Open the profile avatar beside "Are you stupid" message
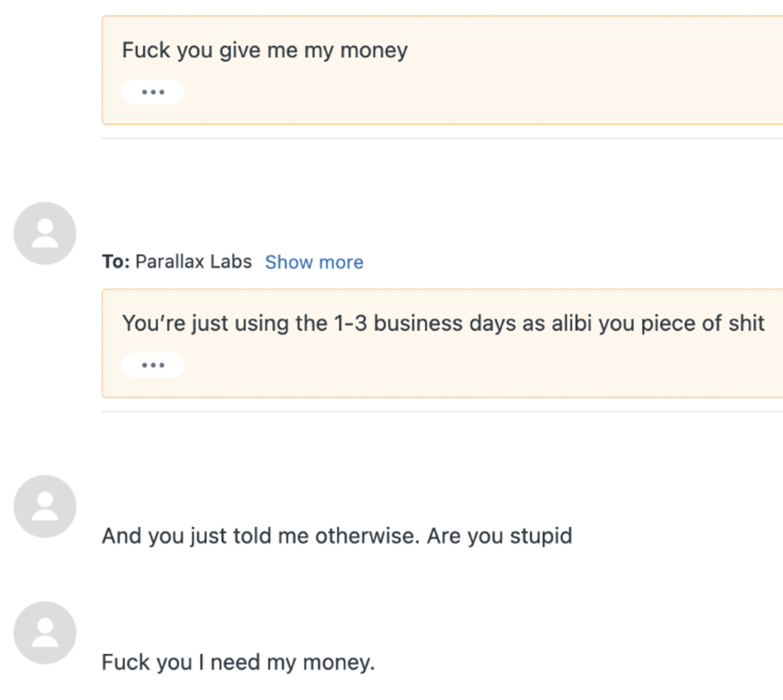The width and height of the screenshot is (783, 700). [x=45, y=506]
